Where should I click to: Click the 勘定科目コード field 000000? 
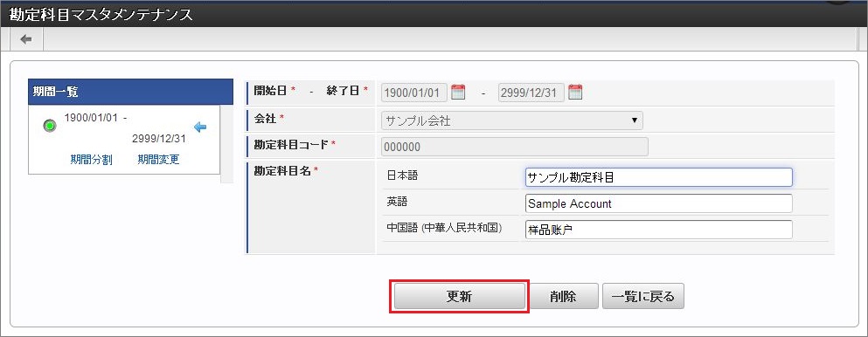(515, 147)
